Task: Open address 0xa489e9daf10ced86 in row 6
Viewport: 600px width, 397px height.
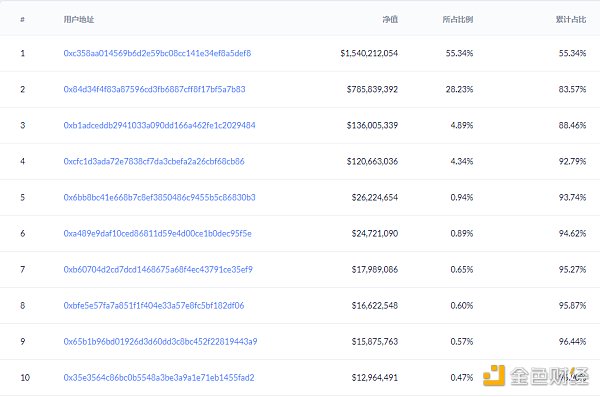Action: pos(157,233)
